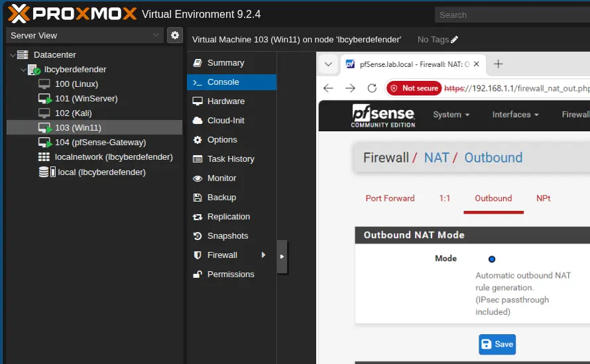Open the Server View settings gear

click(175, 35)
